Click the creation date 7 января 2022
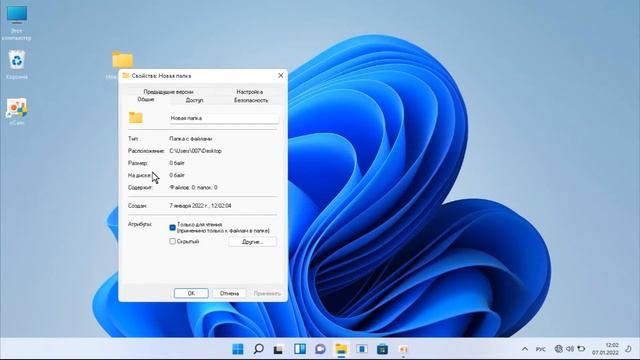640x360 pixels. (x=200, y=206)
